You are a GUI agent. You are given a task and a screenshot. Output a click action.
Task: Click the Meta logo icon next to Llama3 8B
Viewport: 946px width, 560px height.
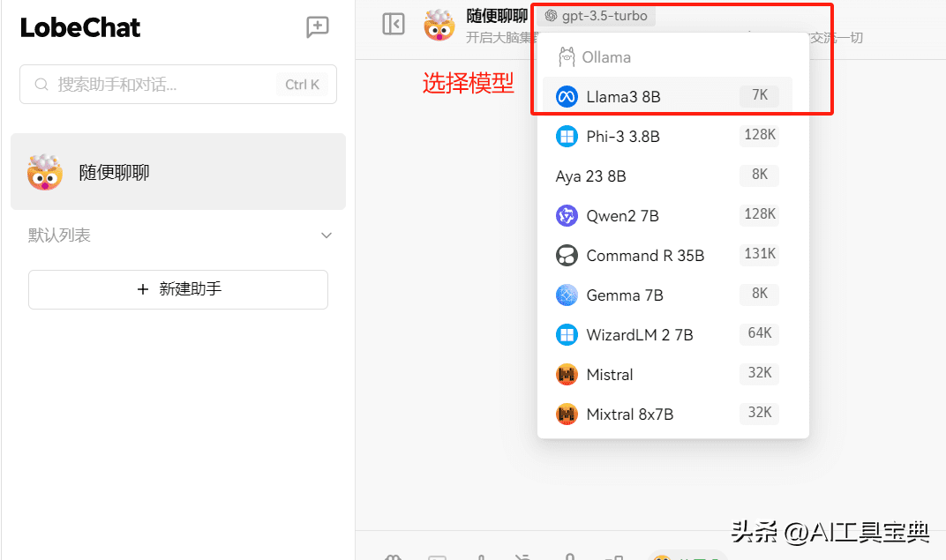point(567,97)
